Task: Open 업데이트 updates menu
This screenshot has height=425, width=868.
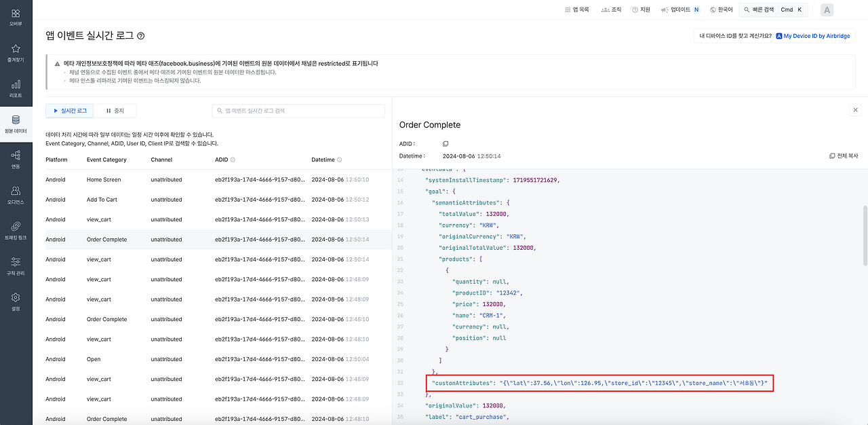Action: click(680, 10)
